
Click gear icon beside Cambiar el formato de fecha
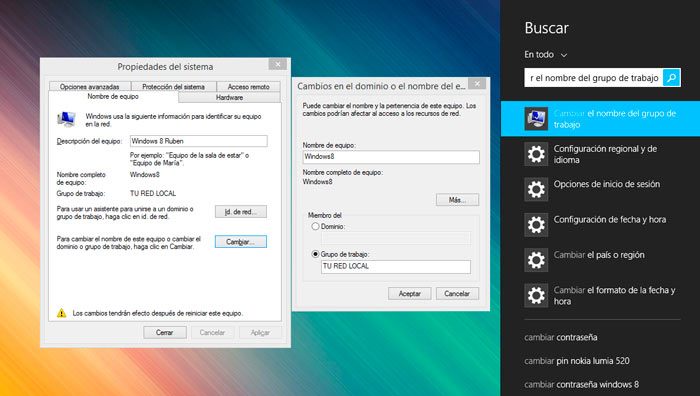[536, 295]
